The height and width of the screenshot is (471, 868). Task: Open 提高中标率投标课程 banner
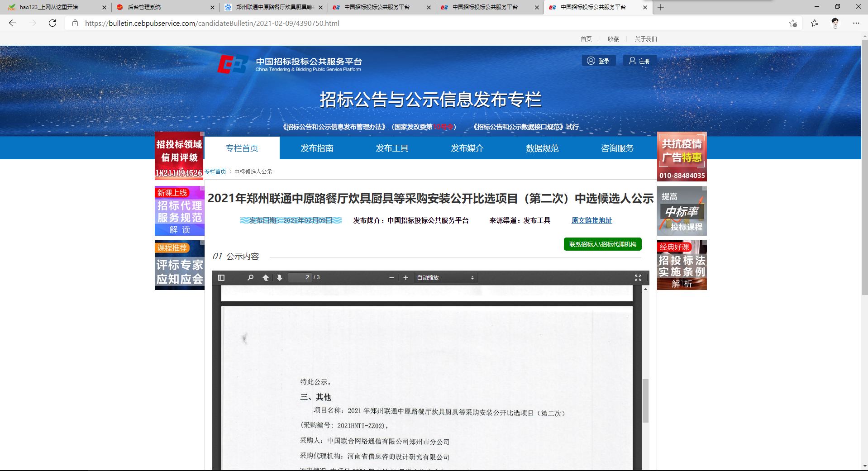click(x=682, y=211)
